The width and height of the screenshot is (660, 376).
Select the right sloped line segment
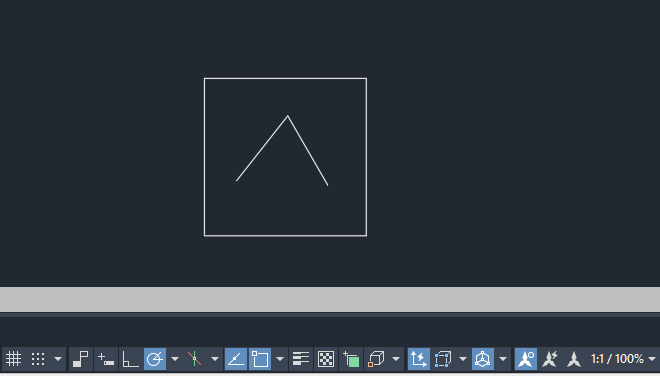tap(308, 150)
